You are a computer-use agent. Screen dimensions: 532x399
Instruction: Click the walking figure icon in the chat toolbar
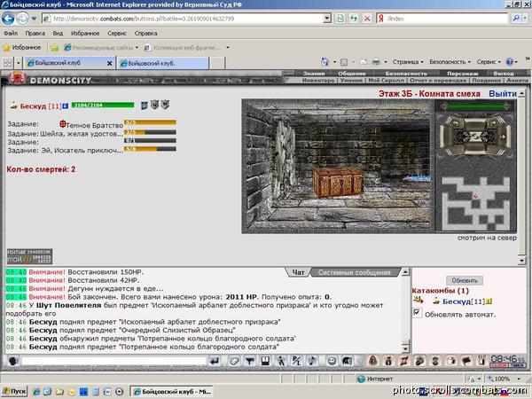point(281,361)
